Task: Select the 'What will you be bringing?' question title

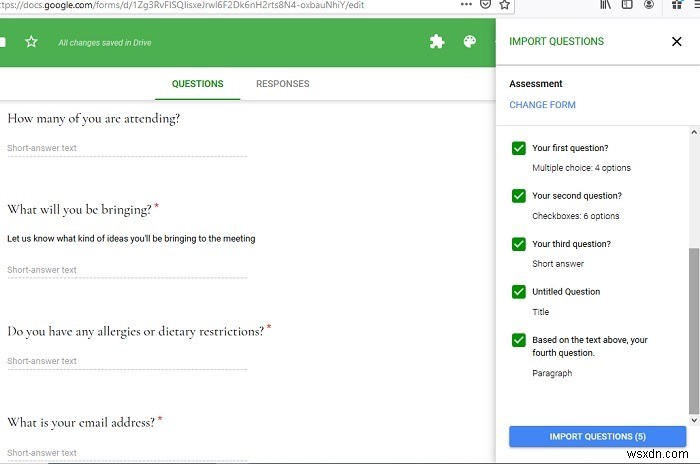Action: (79, 210)
